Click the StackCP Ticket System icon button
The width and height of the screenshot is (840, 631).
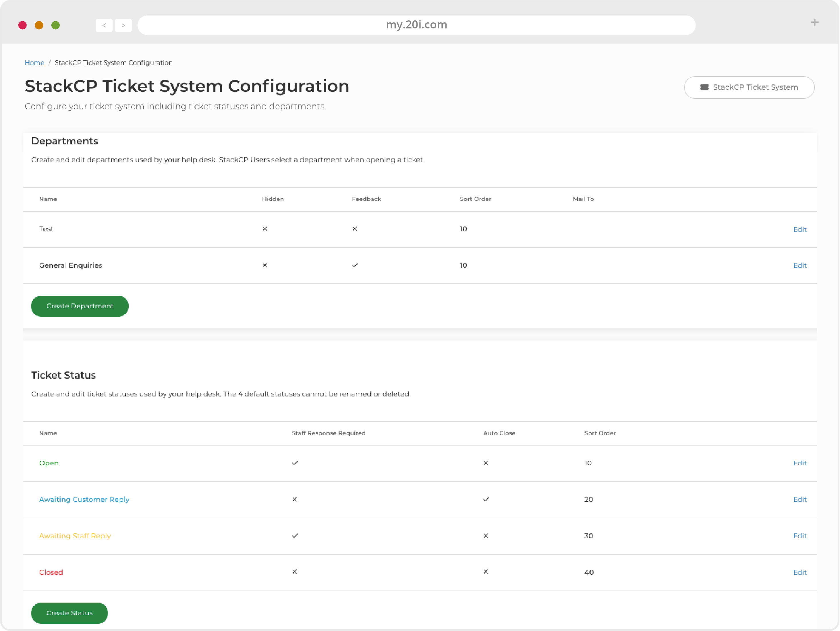(704, 87)
